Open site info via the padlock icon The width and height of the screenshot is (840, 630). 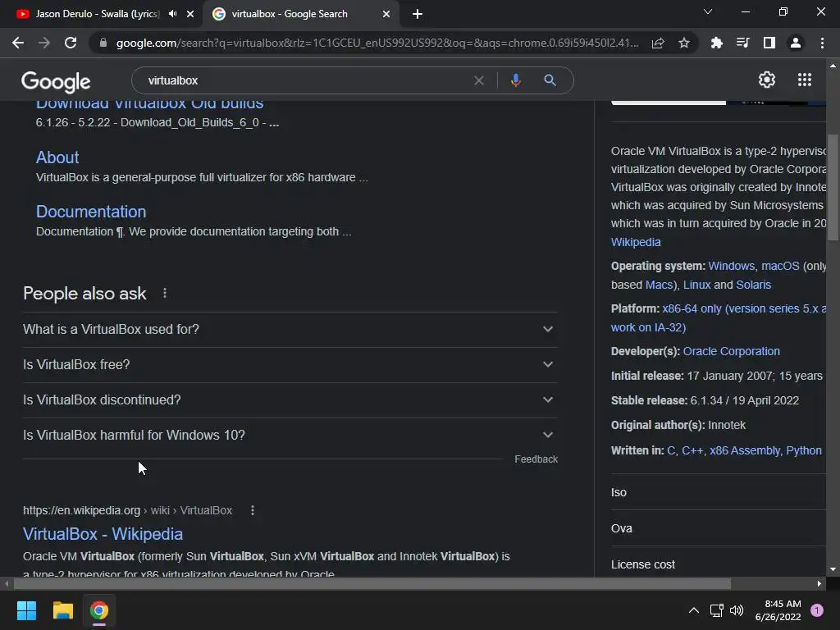(103, 43)
